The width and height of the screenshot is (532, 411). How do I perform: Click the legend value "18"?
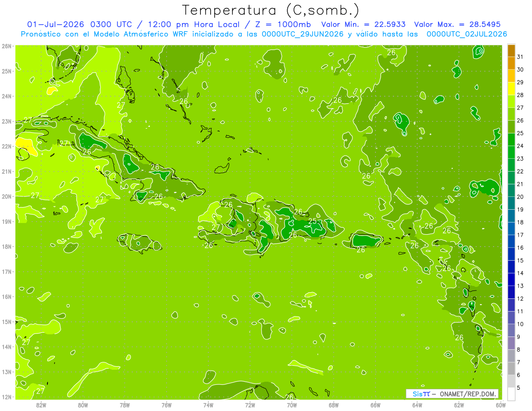(x=520, y=222)
